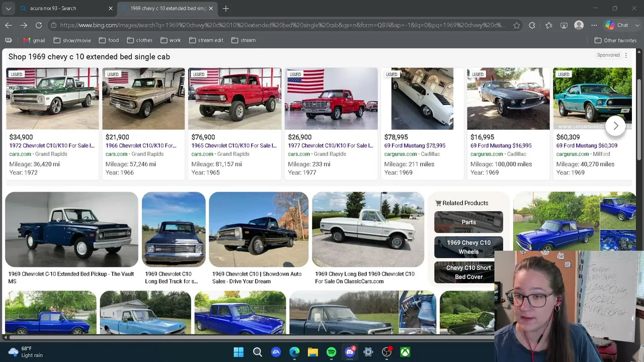
Task: Expand the tab search dropdown
Action: [8, 9]
